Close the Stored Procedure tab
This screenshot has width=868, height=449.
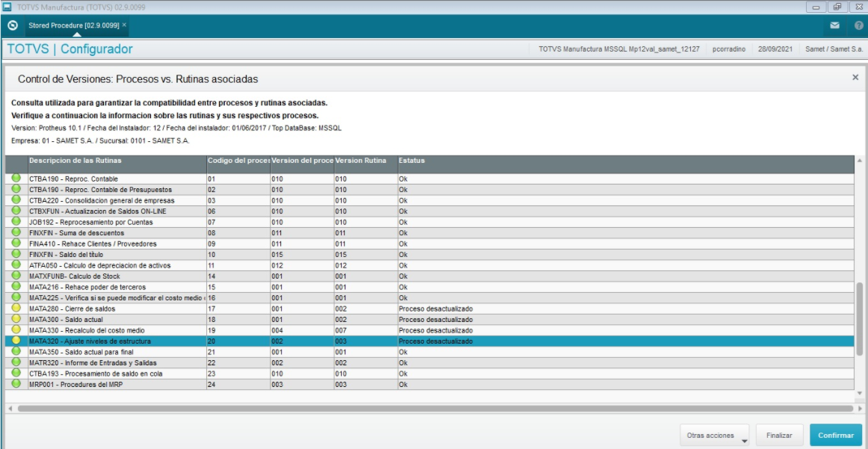(x=124, y=25)
